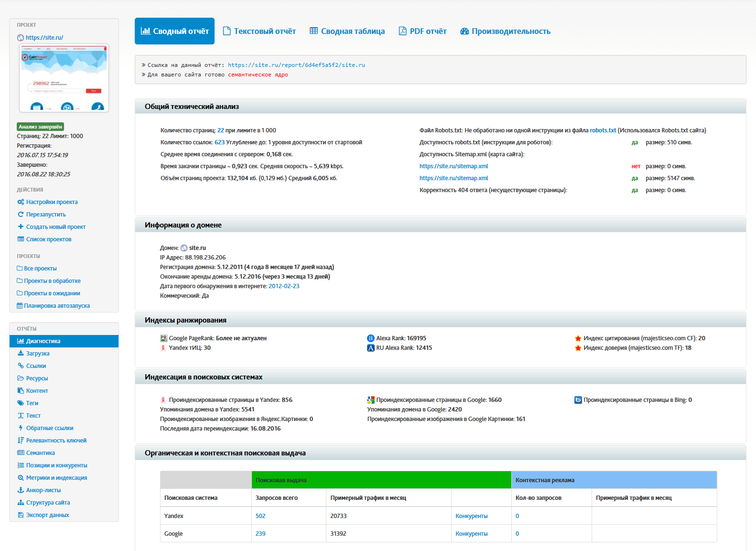Open the robots.txt file link

(x=603, y=130)
